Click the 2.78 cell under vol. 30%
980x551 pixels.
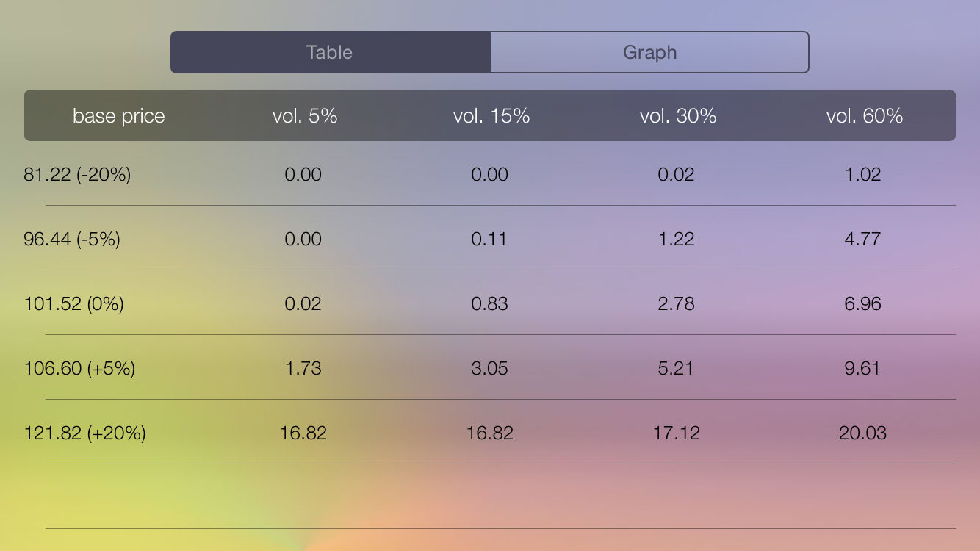pos(677,303)
